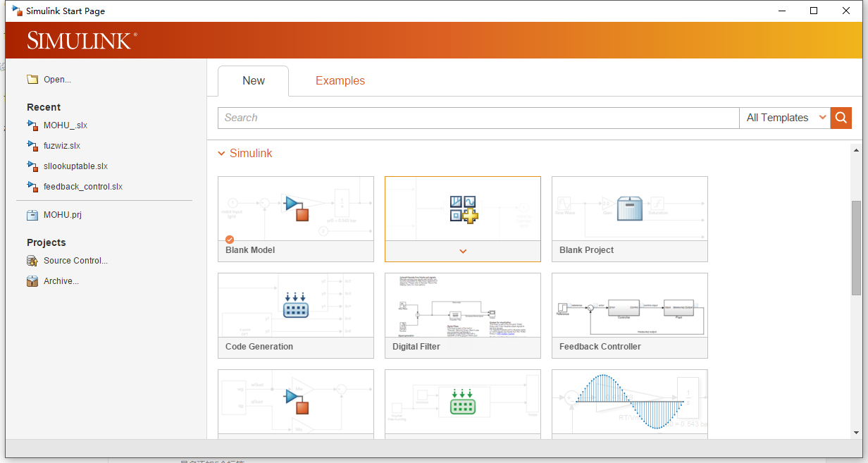868x463 pixels.
Task: Click the vertical scrollbar thumb
Action: tap(856, 248)
